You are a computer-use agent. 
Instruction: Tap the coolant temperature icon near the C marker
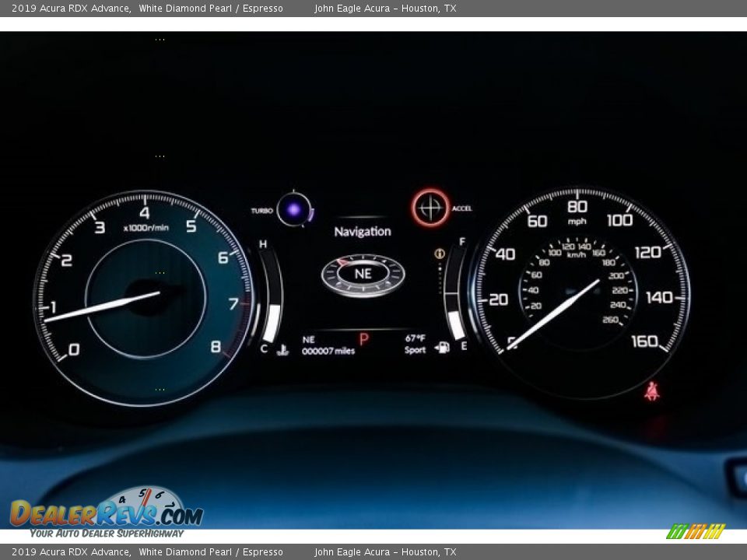tap(284, 349)
